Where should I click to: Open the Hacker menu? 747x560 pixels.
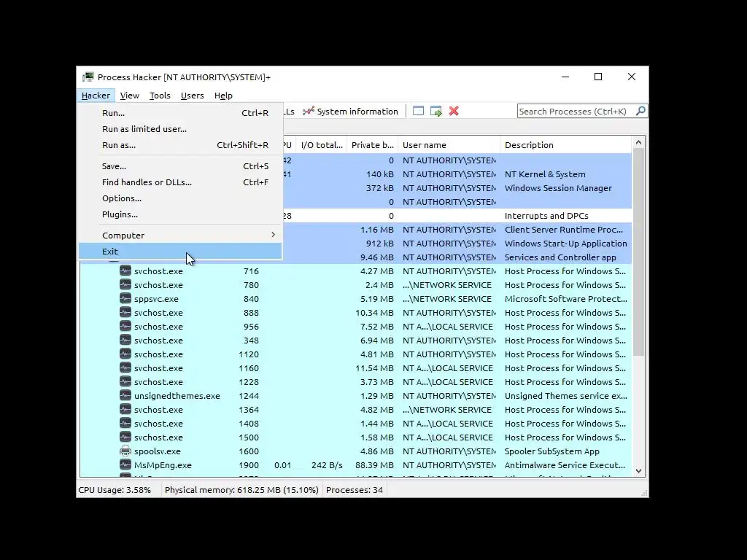(96, 96)
